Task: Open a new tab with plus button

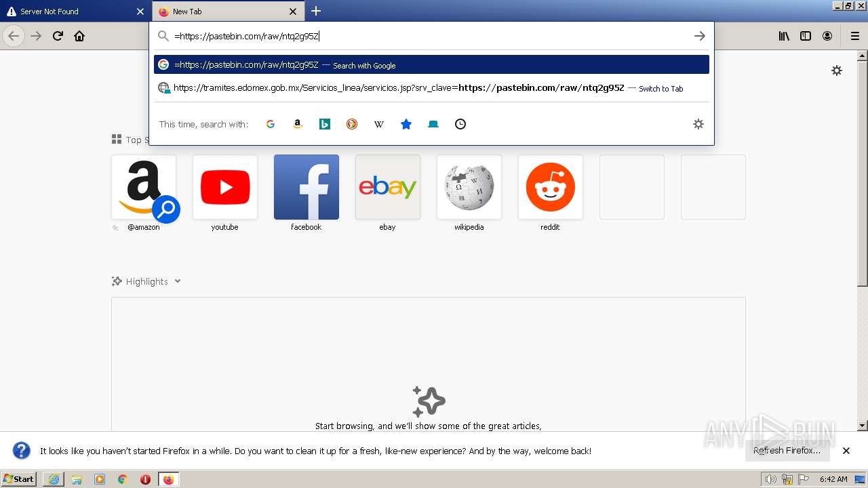Action: tap(316, 11)
